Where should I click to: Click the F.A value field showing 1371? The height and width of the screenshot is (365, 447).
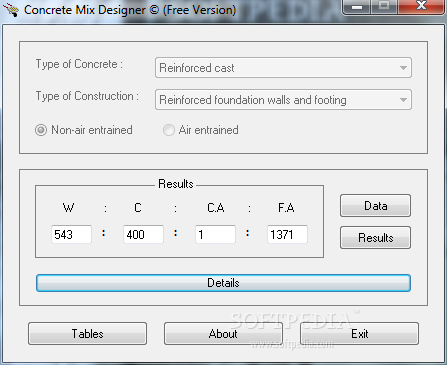tap(287, 234)
